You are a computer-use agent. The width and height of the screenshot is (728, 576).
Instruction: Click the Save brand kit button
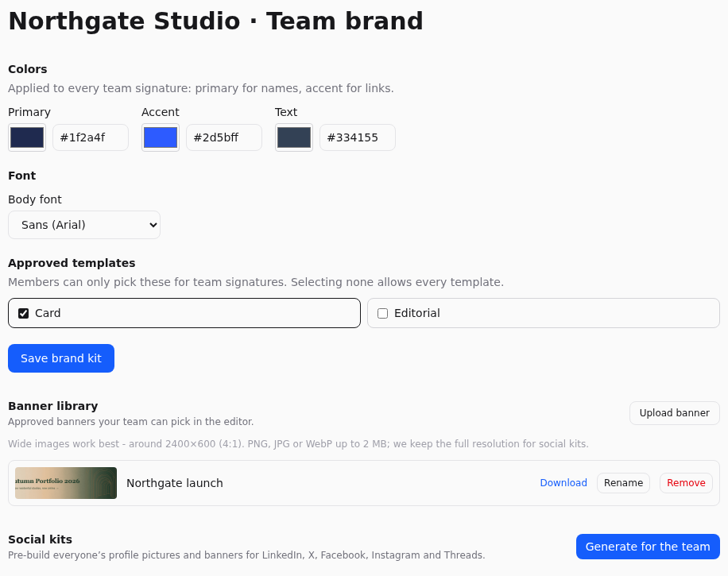coord(61,358)
